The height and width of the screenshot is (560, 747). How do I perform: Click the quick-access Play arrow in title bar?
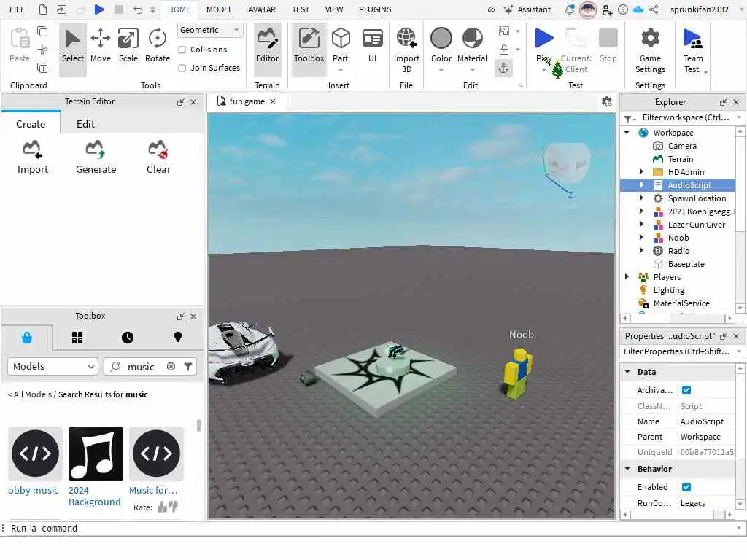[99, 9]
